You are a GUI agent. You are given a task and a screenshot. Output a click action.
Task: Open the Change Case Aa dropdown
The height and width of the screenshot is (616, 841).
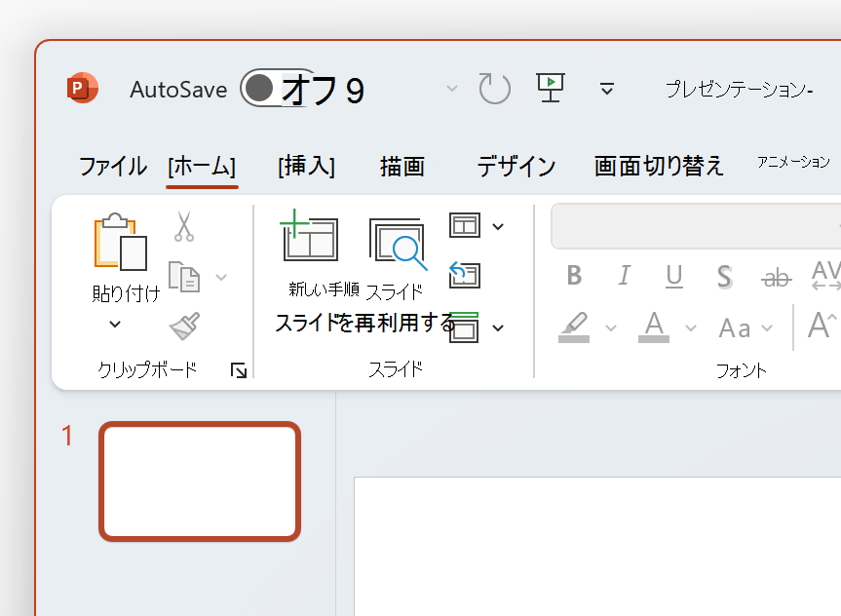click(x=745, y=327)
